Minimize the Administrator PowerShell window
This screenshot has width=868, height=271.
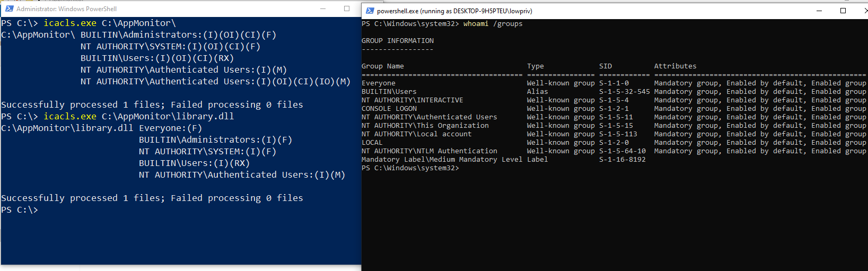click(x=324, y=8)
